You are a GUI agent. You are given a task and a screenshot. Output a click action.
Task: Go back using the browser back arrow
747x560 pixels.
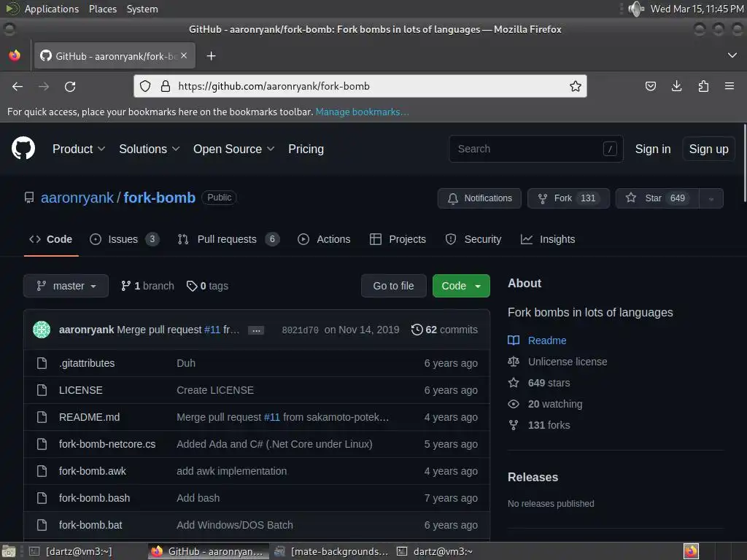[x=18, y=86]
